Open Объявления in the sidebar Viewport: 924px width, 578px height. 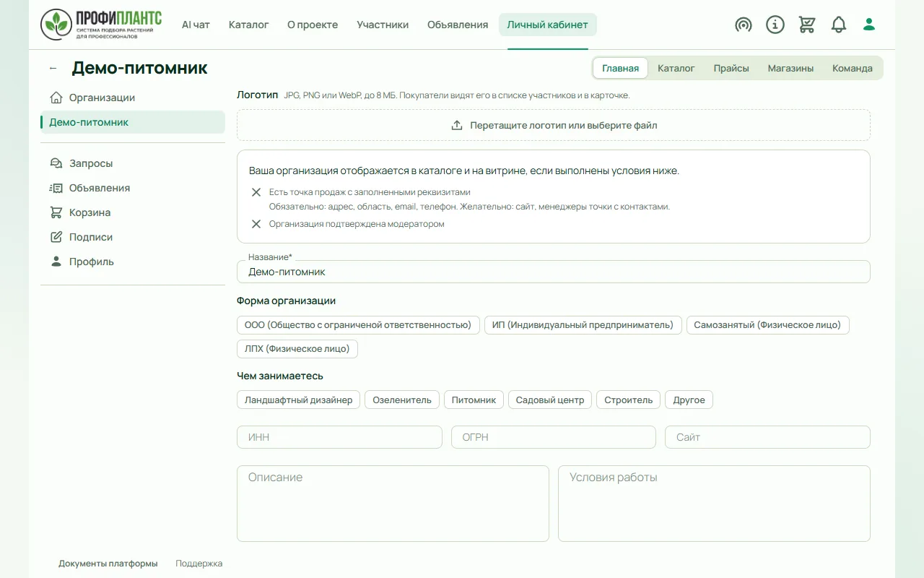tap(133, 188)
